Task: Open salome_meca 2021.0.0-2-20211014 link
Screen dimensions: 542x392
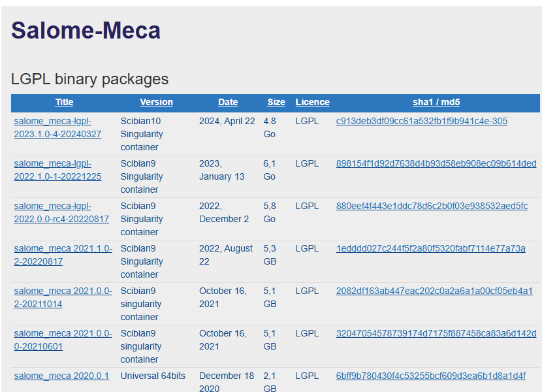Action: [63, 297]
